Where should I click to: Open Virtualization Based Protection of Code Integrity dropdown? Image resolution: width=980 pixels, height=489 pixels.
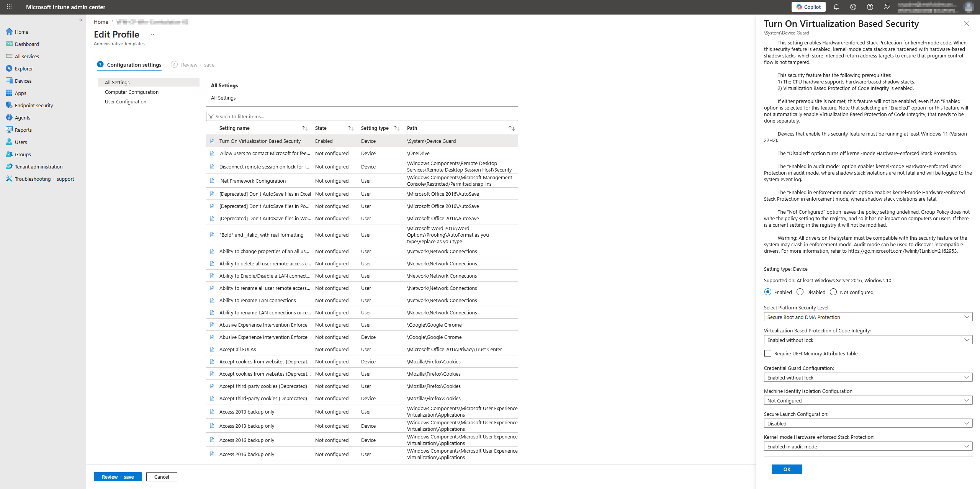[868, 340]
